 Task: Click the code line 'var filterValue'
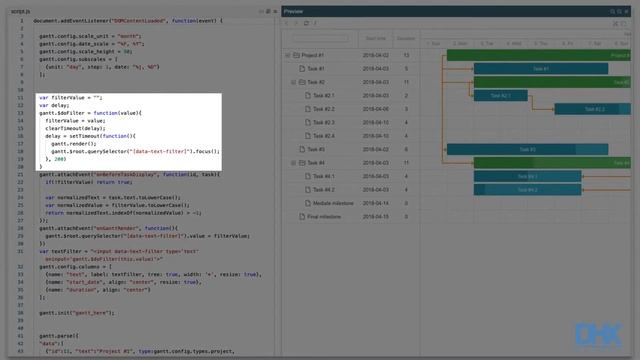pos(71,98)
